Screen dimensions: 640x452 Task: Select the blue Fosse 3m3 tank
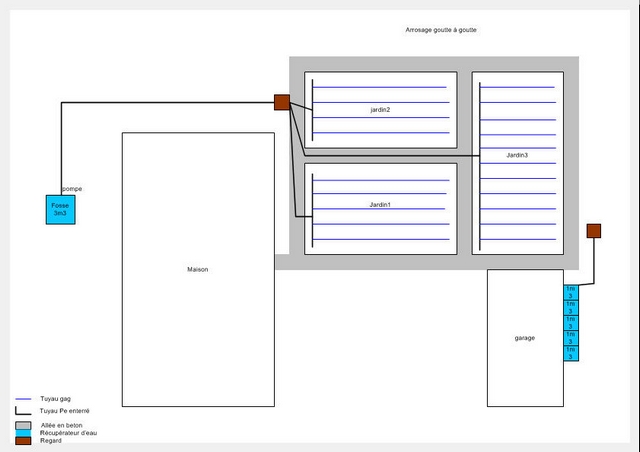pyautogui.click(x=60, y=210)
